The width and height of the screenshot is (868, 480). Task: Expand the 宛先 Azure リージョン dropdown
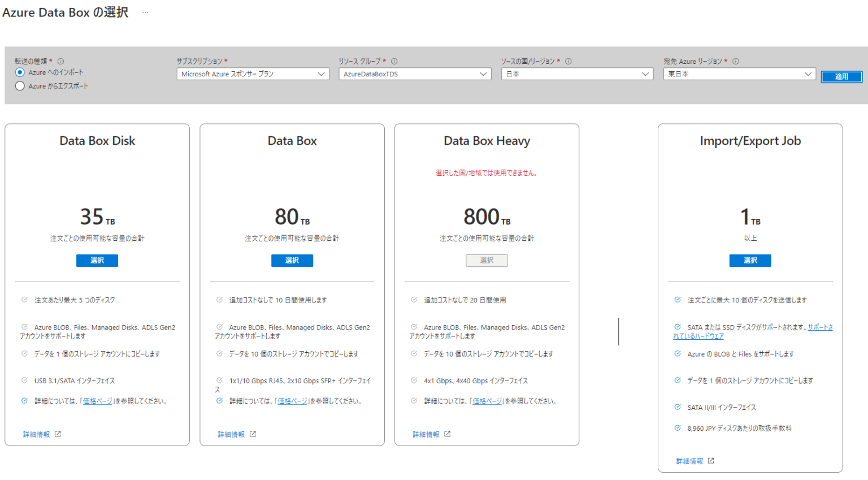[739, 74]
